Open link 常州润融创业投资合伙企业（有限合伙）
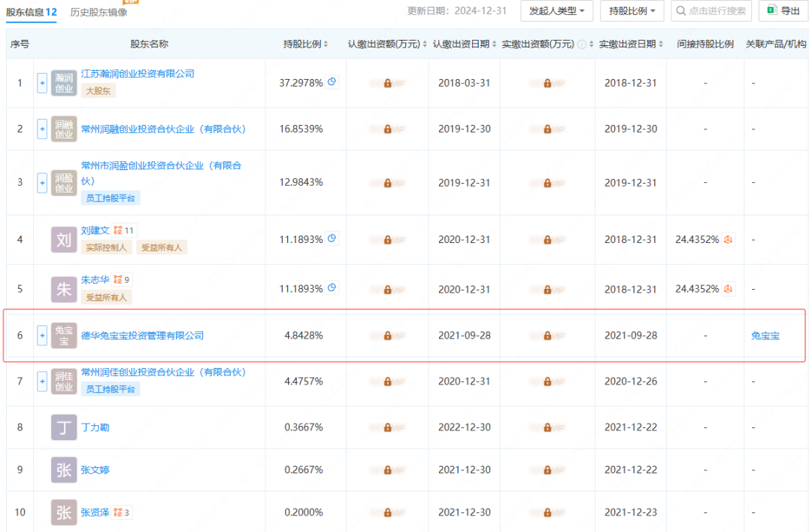Viewport: 812px width, 532px height. point(163,129)
